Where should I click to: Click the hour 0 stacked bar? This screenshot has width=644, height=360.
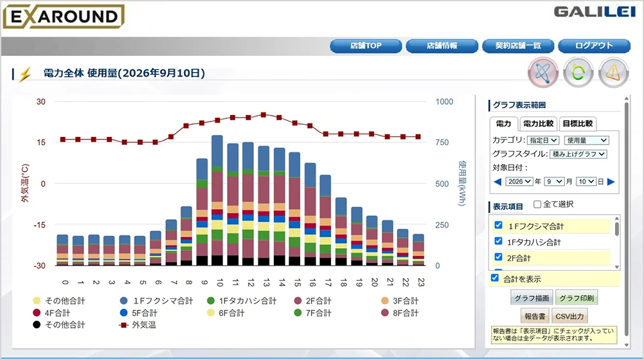(x=62, y=250)
